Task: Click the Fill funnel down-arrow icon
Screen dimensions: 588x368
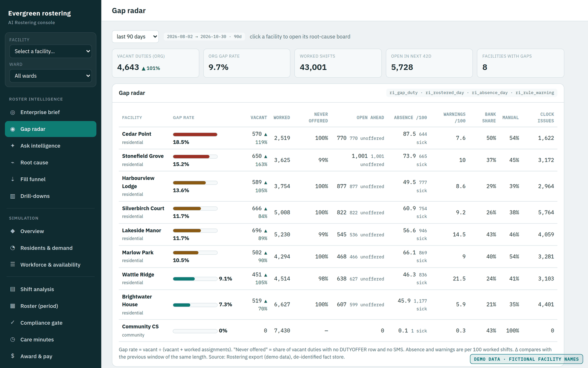Action: [12, 179]
